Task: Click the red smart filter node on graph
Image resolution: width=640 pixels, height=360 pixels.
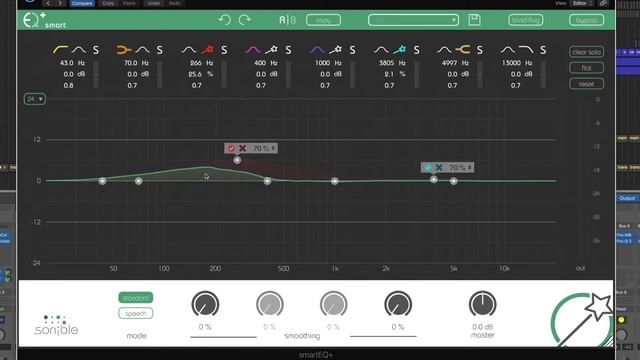Action: [237, 160]
